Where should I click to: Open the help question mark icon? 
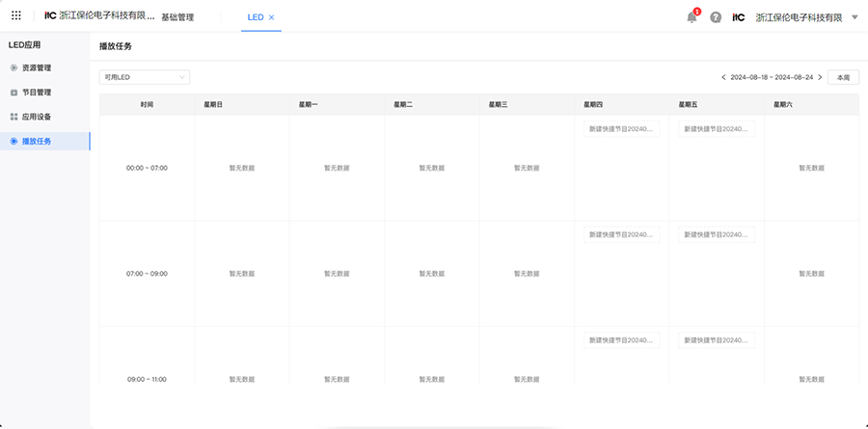pos(716,17)
